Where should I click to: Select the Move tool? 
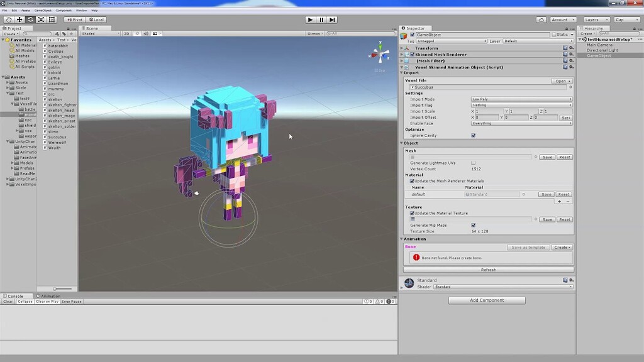tap(19, 19)
